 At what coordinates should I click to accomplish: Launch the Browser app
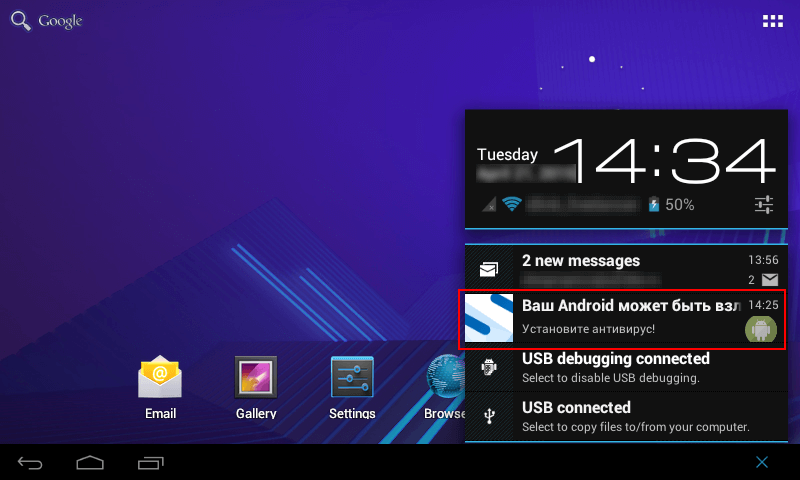coord(445,387)
